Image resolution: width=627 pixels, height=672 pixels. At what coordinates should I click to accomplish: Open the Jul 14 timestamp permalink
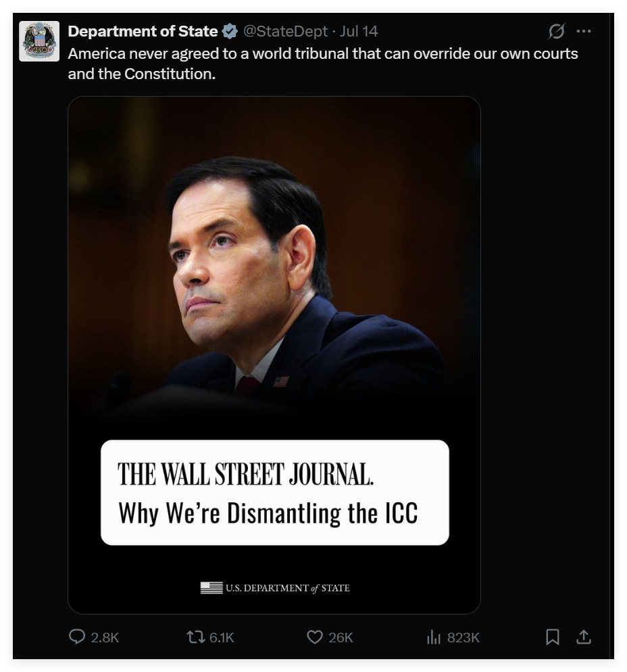click(359, 31)
